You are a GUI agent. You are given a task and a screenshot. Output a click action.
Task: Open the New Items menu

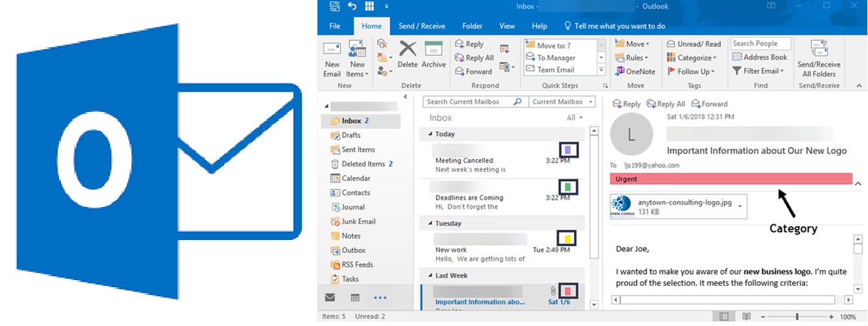click(358, 59)
